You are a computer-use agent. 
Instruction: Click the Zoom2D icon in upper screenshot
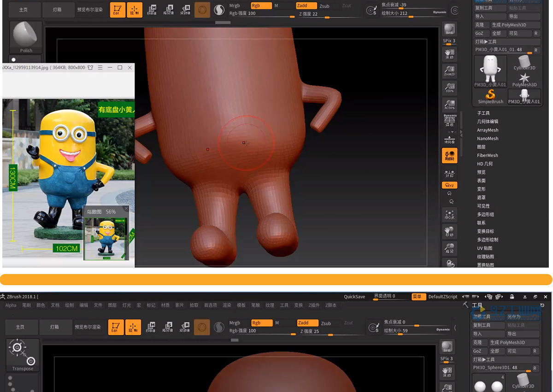pyautogui.click(x=449, y=70)
